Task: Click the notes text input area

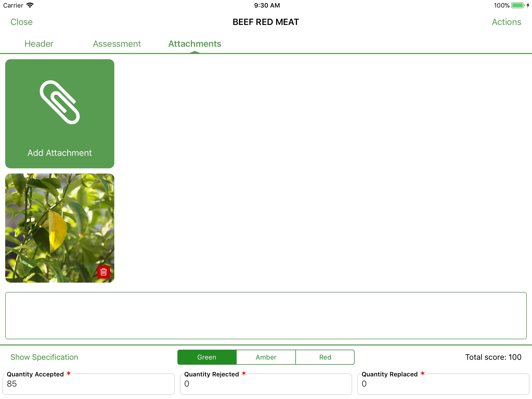Action: (266, 315)
